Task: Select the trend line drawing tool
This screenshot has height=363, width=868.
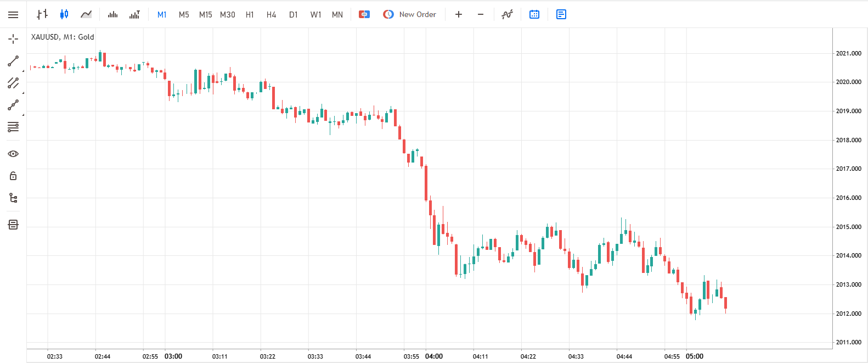Action: pos(13,61)
